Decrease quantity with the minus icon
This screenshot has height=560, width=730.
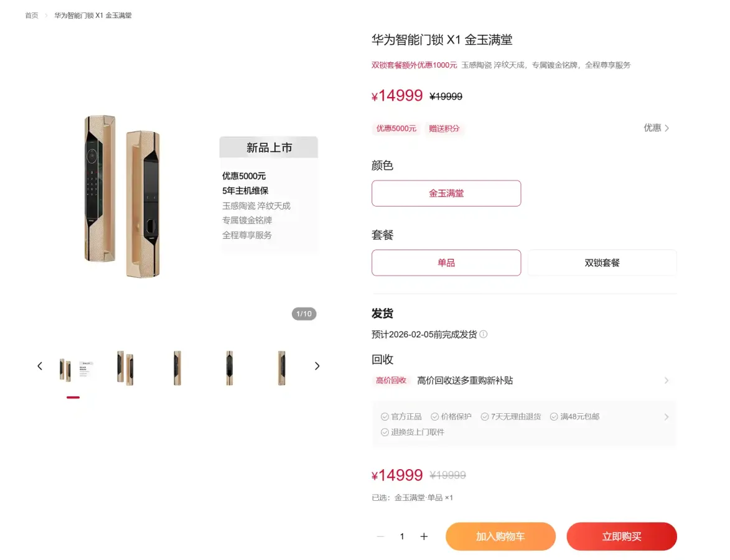[x=380, y=536]
